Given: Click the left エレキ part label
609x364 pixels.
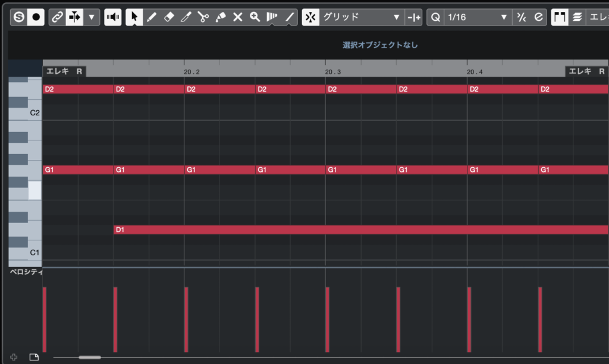Looking at the screenshot, I should point(58,71).
